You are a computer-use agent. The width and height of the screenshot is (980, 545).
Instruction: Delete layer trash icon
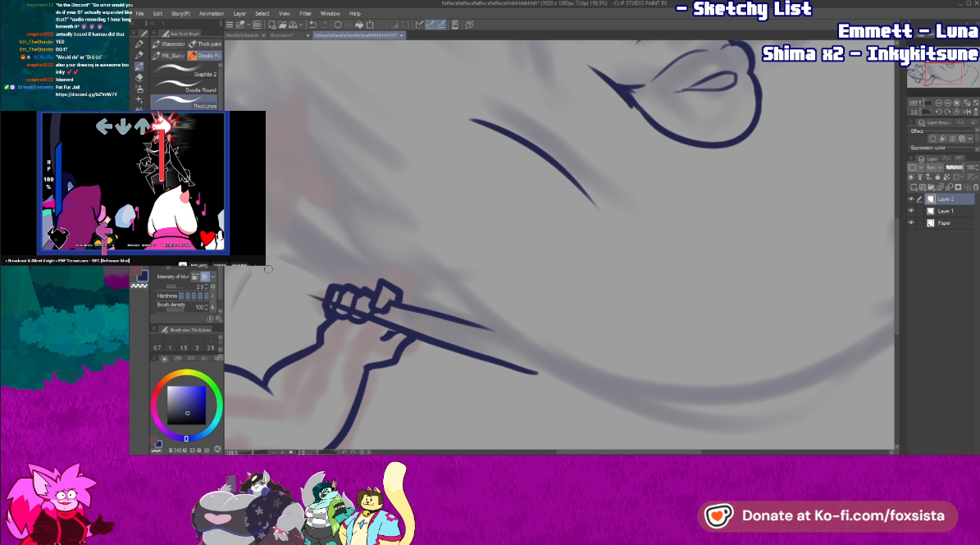point(976,187)
